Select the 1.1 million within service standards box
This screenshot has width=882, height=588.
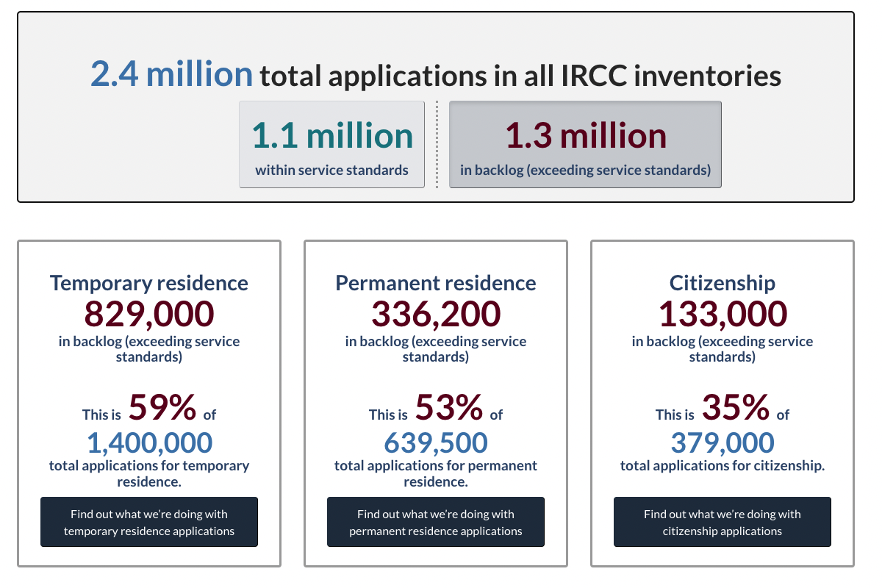(331, 145)
